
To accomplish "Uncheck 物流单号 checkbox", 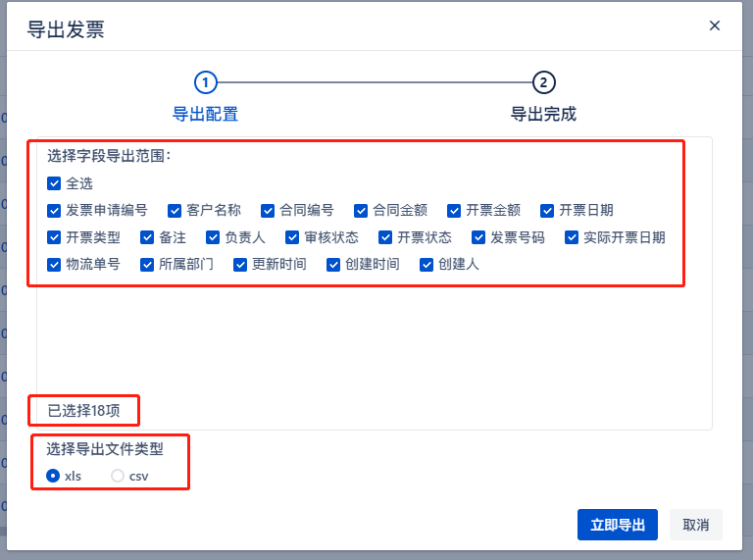I will point(54,265).
